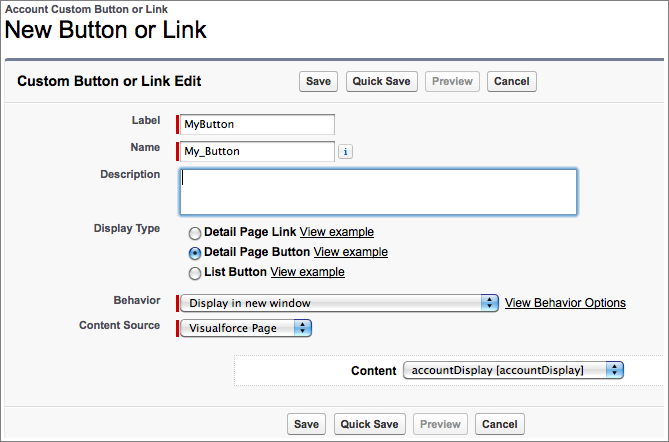The width and height of the screenshot is (669, 442).
Task: Select the Detail Page Link radio button
Action: 195,233
